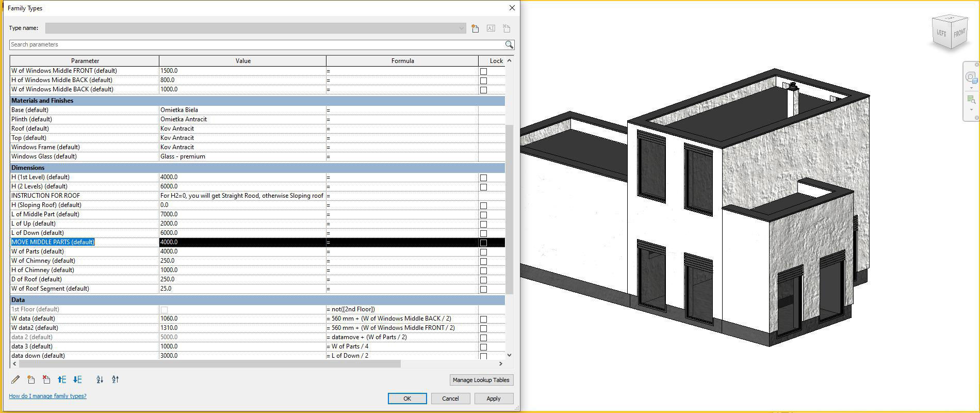Click LEFT face of the ViewCube
The width and height of the screenshot is (980, 413).
(x=941, y=34)
